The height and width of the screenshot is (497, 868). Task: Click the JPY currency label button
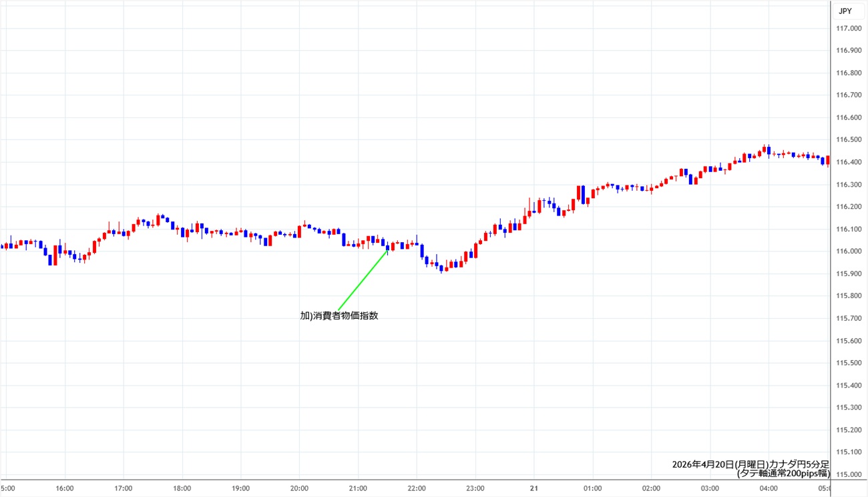coord(845,11)
